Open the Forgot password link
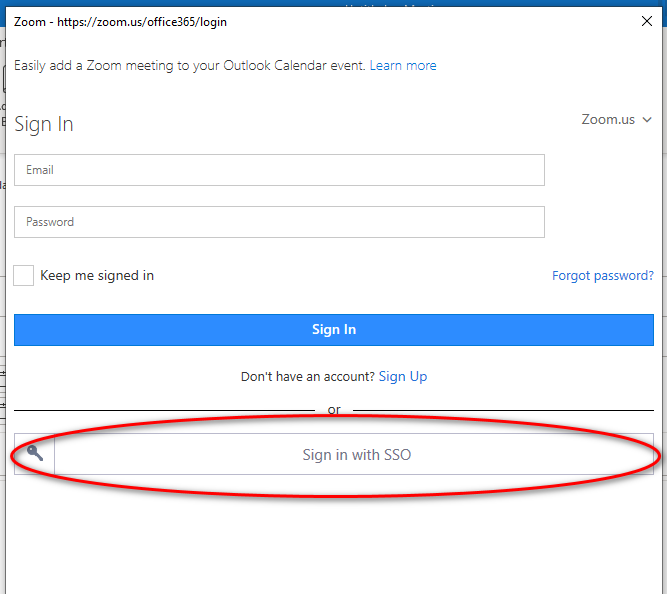This screenshot has width=667, height=594. coord(602,276)
